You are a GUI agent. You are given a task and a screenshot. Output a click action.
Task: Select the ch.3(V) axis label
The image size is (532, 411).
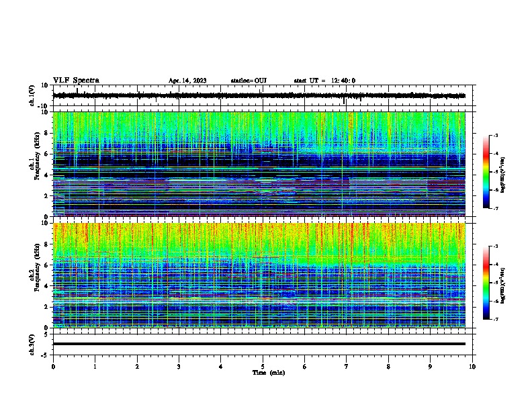32,345
